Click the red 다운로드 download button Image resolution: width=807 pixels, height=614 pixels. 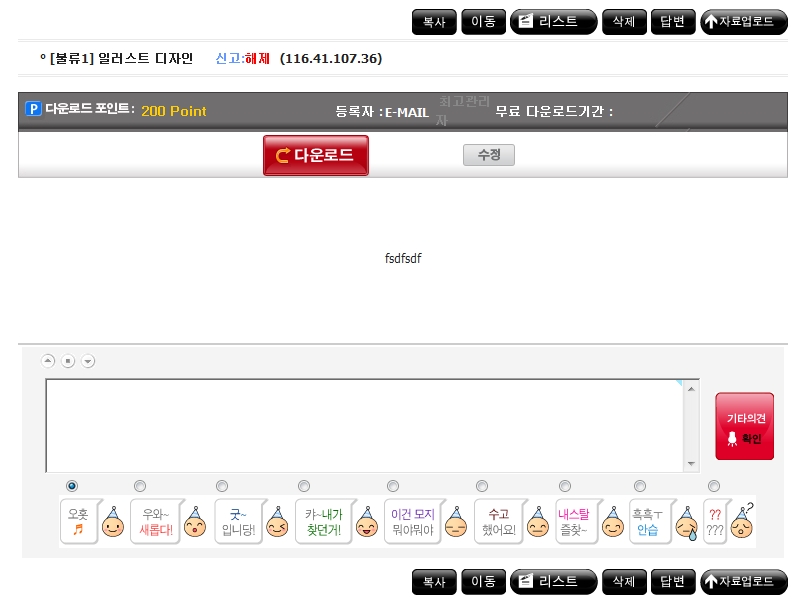point(315,155)
